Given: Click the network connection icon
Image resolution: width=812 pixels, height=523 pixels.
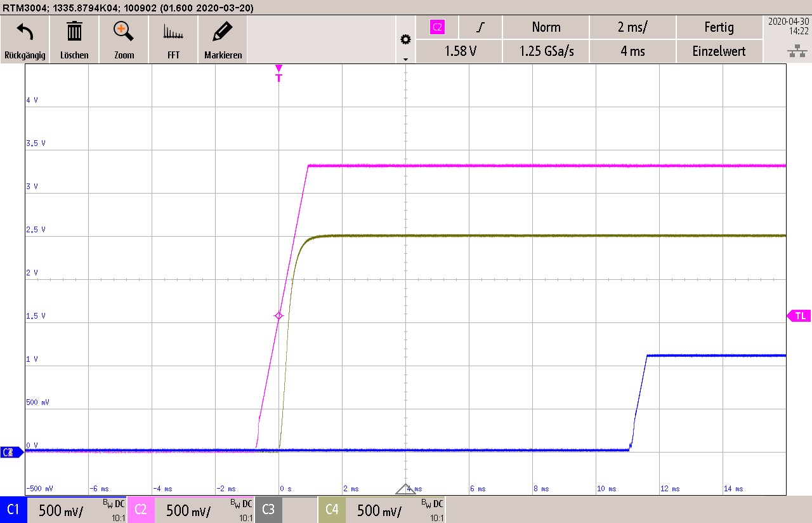Looking at the screenshot, I should pos(797,52).
